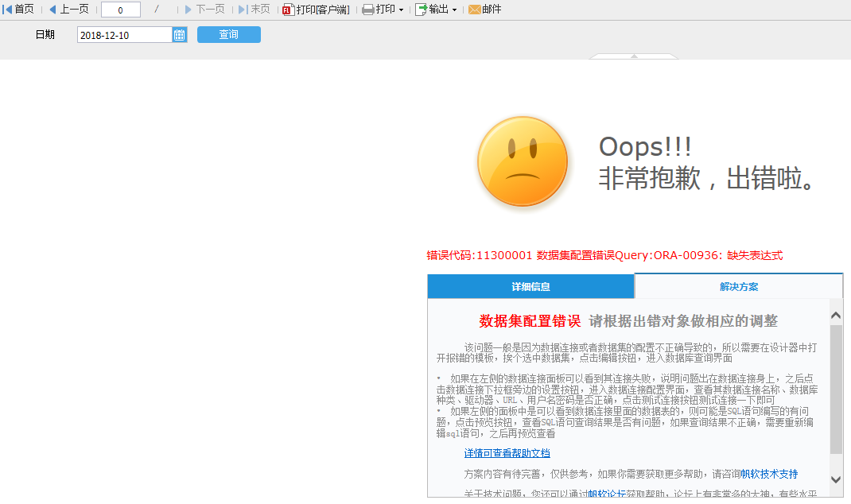Click client print (打印[客户端]) icon
Viewport: 851px width, 504px height.
(289, 10)
